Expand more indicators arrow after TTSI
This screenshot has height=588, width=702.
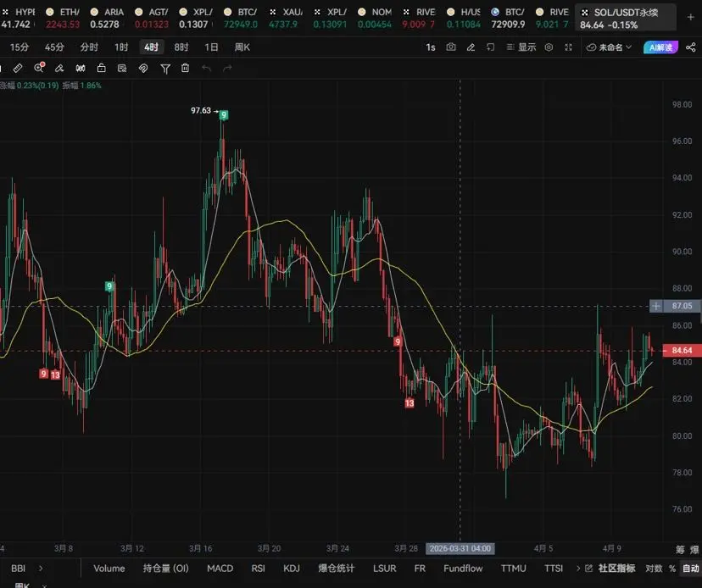[x=578, y=569]
